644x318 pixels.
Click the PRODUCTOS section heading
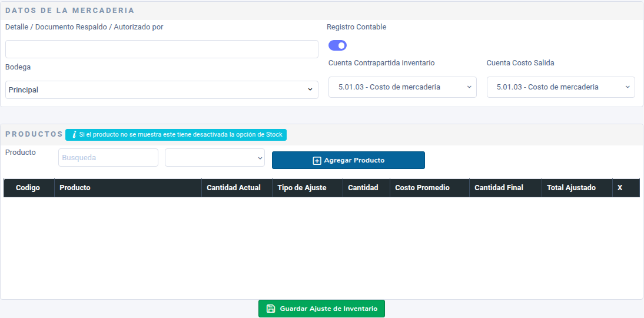[x=34, y=134]
